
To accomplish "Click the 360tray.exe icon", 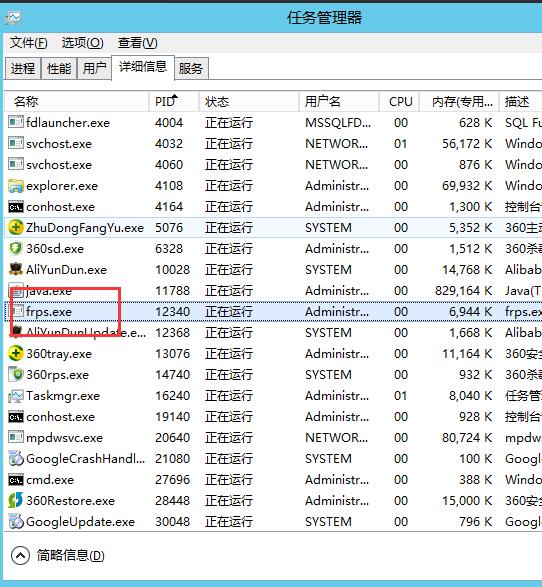I will (16, 353).
